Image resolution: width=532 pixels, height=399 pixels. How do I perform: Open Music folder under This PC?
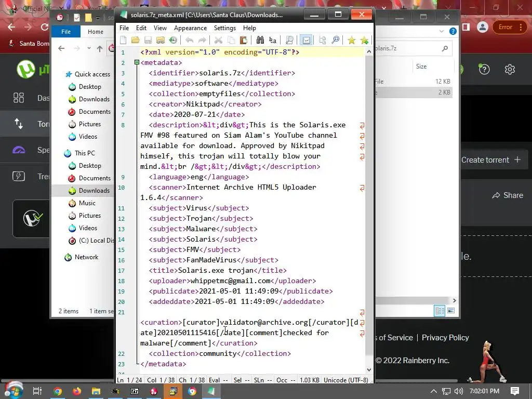87,203
